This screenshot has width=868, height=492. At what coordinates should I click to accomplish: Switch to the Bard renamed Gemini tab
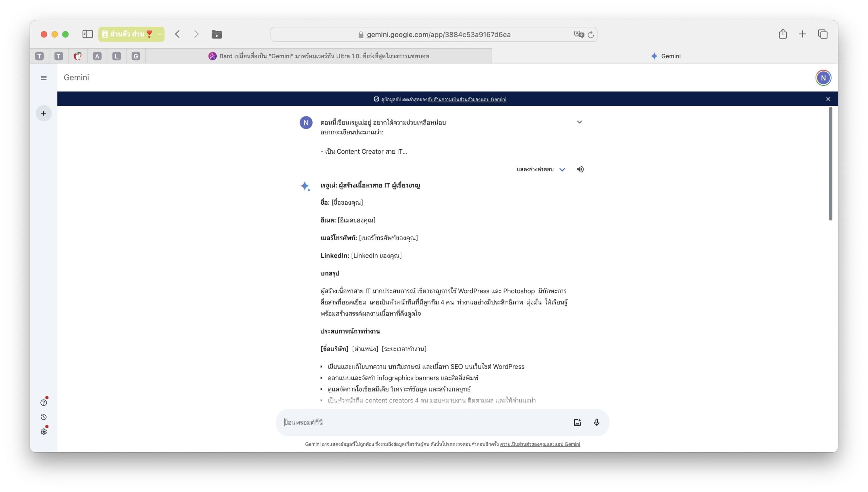(x=319, y=56)
